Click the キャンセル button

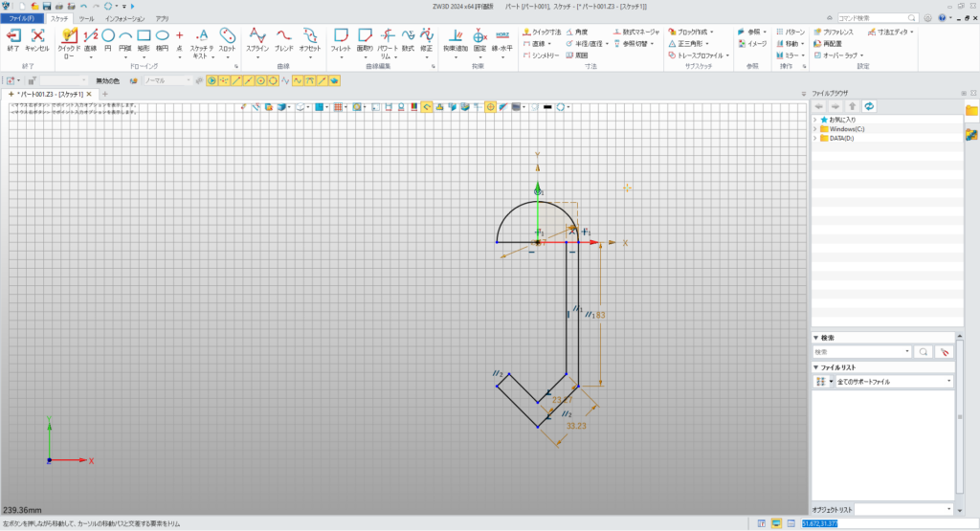(x=37, y=38)
